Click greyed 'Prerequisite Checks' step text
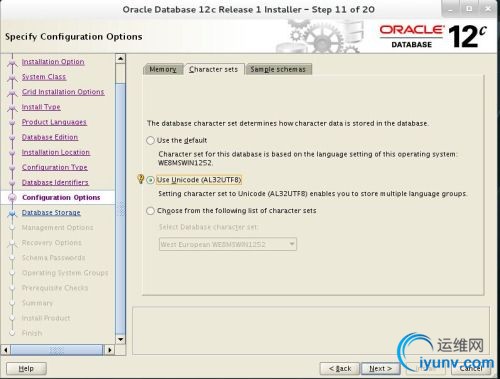Screen dimensions: 500x379 pyautogui.click(x=55, y=288)
